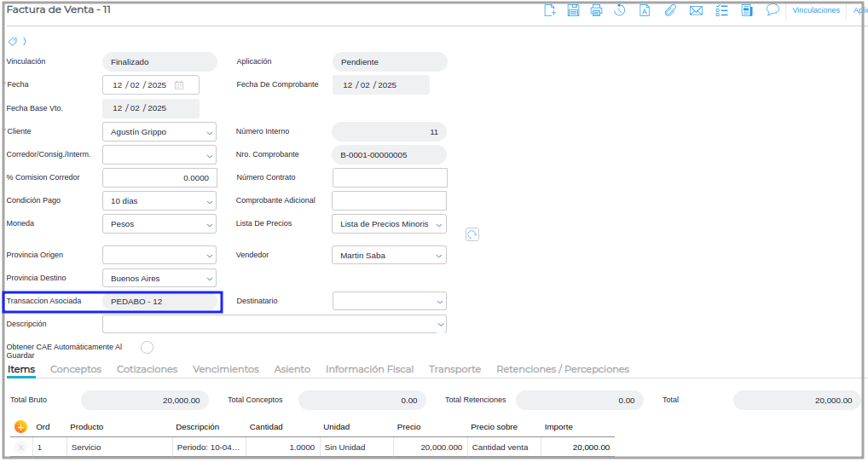
Task: Open the Provincia Destino dropdown
Action: coord(210,279)
